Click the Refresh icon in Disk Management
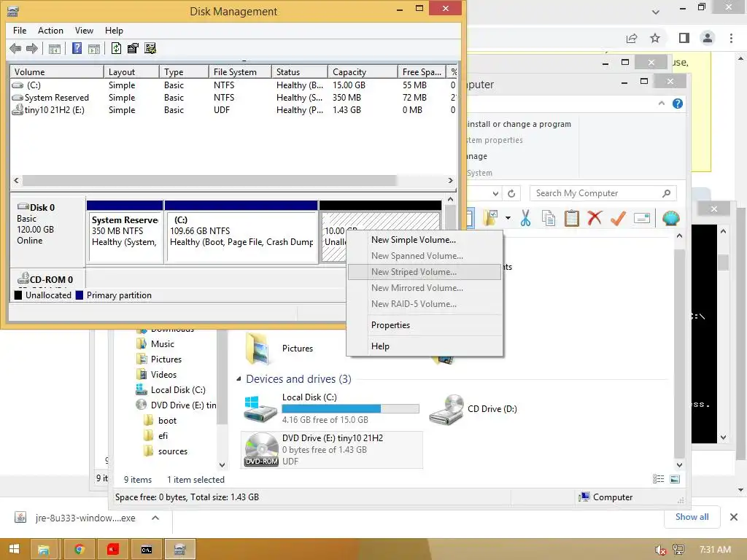747x560 pixels. coord(116,48)
